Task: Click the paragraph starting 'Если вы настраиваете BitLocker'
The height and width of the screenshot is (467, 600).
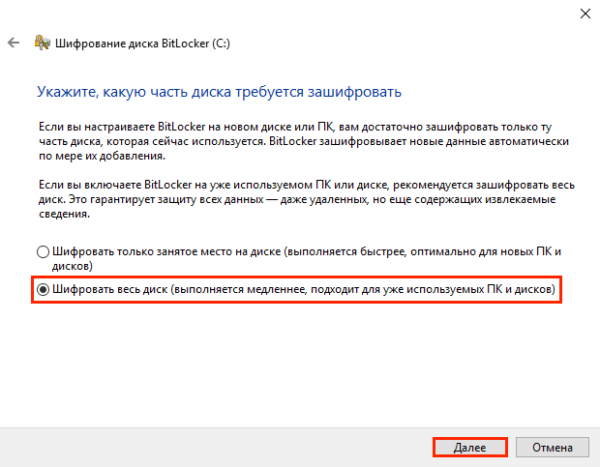Action: click(290, 143)
